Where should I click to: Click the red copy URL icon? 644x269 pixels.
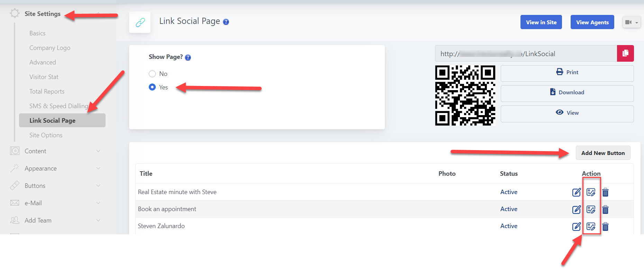(625, 53)
